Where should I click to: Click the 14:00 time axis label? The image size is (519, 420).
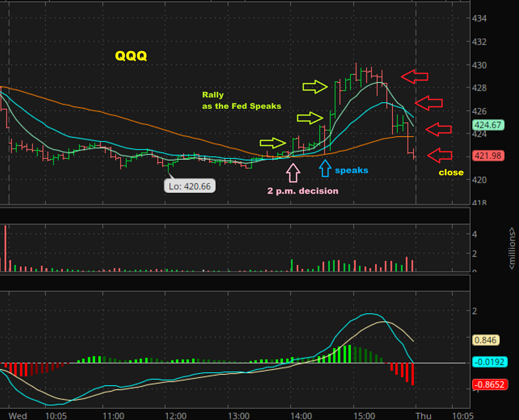pyautogui.click(x=301, y=416)
